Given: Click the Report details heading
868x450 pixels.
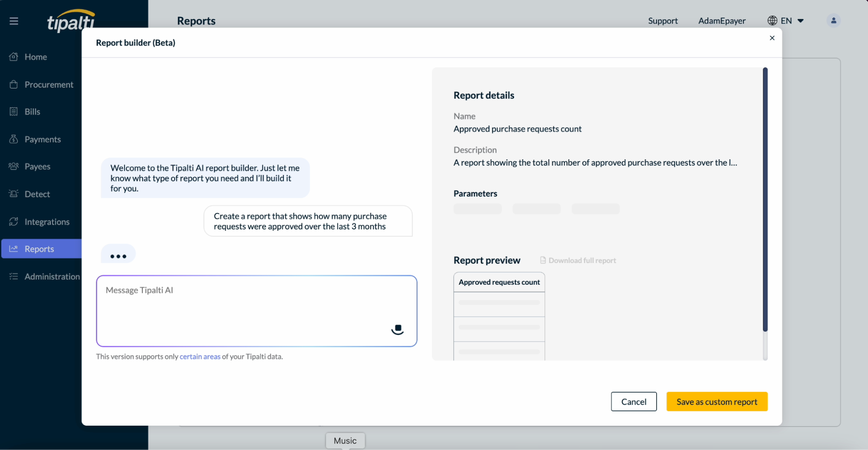Looking at the screenshot, I should click(x=484, y=95).
